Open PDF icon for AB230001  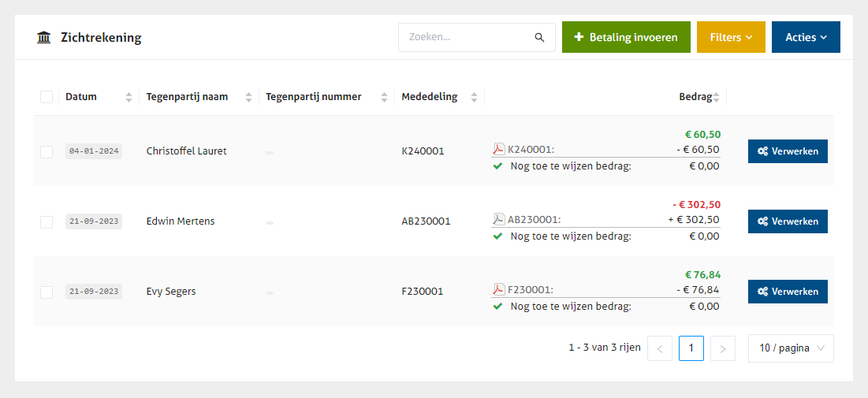pos(498,220)
